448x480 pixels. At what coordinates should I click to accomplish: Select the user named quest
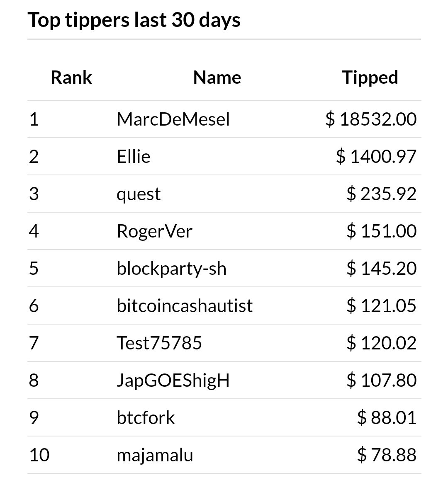[139, 194]
